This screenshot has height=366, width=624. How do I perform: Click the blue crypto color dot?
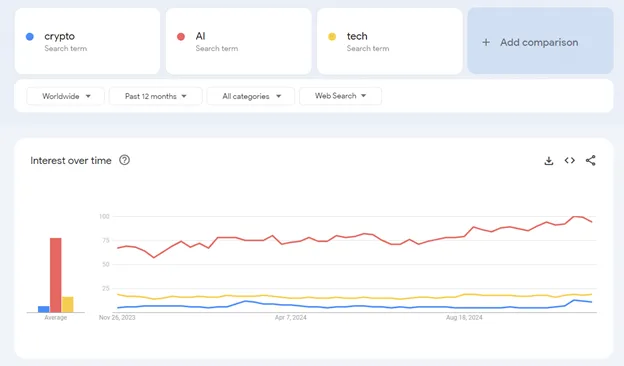(29, 37)
